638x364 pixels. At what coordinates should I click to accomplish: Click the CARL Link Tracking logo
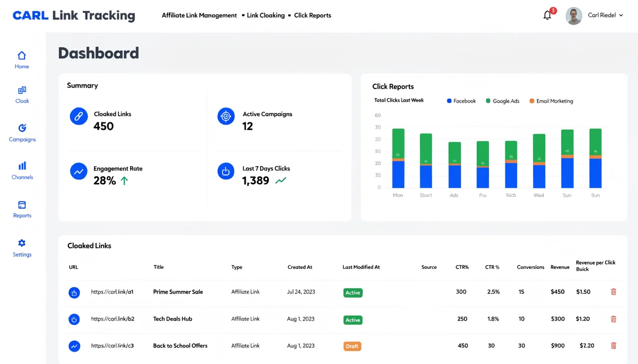74,15
